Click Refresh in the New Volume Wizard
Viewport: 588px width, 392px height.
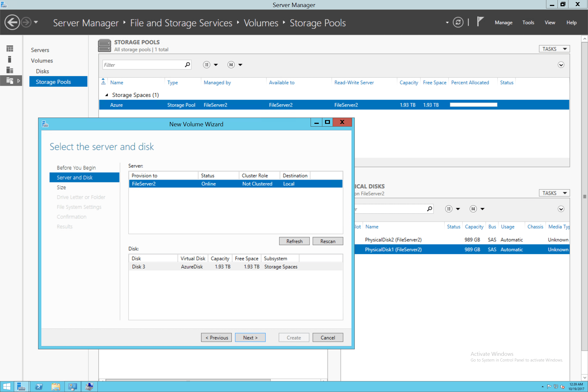(294, 241)
